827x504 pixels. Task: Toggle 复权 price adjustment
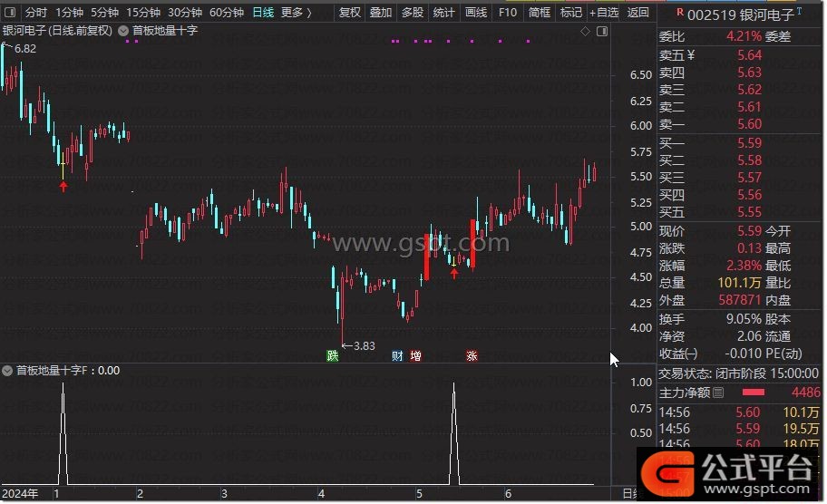[349, 13]
